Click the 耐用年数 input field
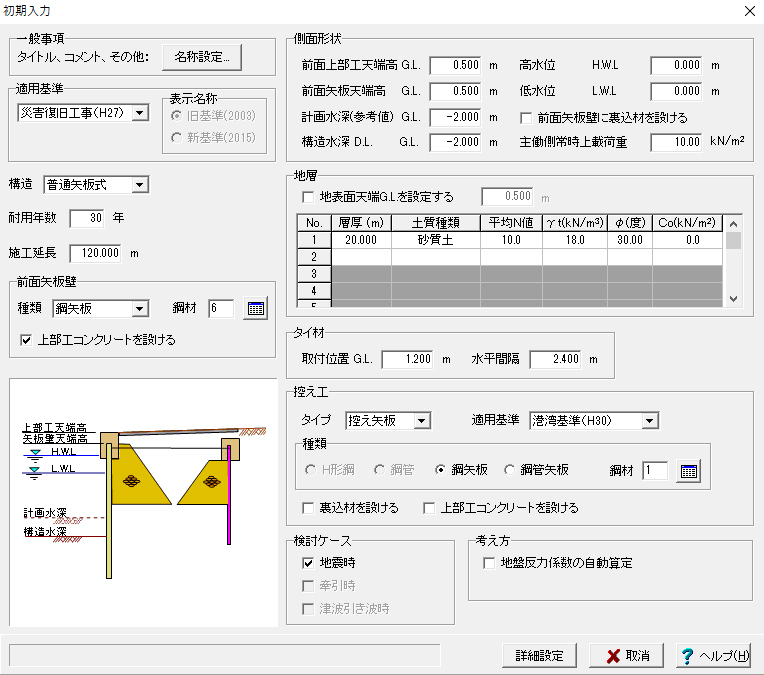Viewport: 764px width, 675px height. click(x=87, y=218)
